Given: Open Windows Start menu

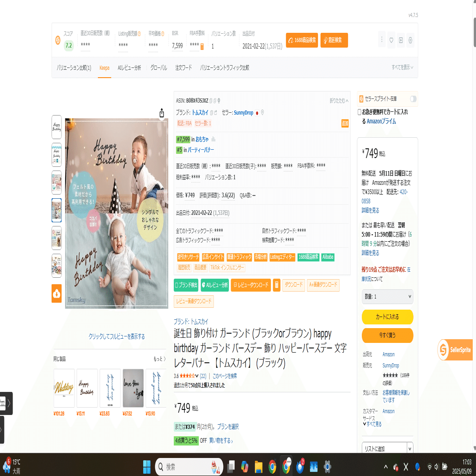Looking at the screenshot, I should coord(146,467).
